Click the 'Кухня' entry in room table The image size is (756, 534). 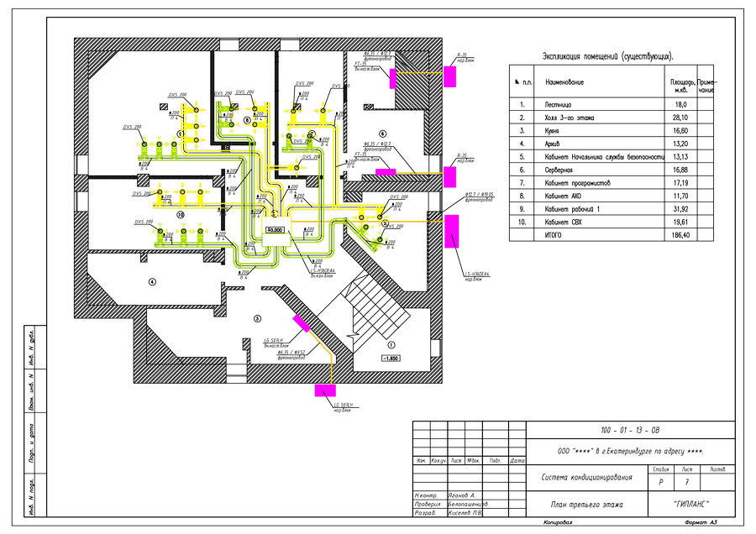point(556,131)
